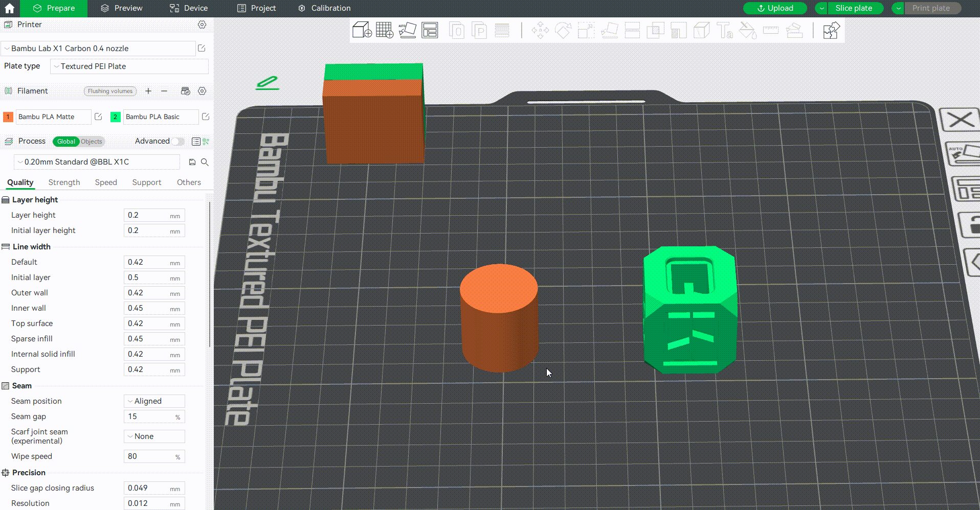980x510 pixels.
Task: Add a new plate with grid icon
Action: tap(385, 30)
